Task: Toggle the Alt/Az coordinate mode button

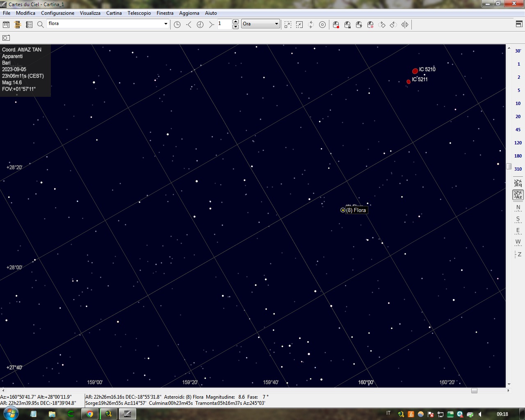Action: tap(518, 194)
